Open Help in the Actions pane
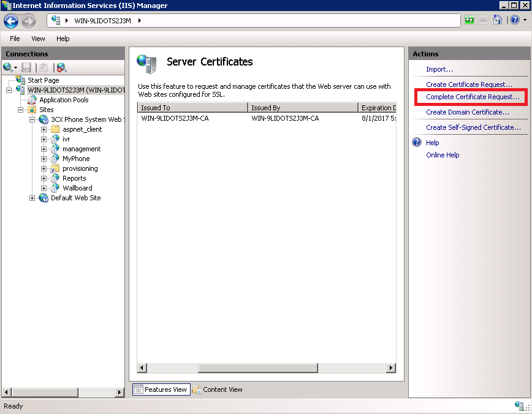The width and height of the screenshot is (532, 414). click(x=432, y=143)
